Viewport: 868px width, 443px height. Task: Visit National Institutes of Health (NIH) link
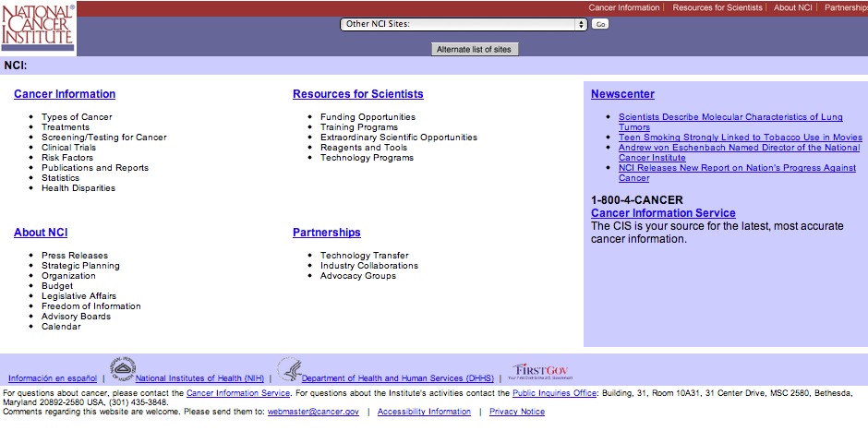[199, 378]
